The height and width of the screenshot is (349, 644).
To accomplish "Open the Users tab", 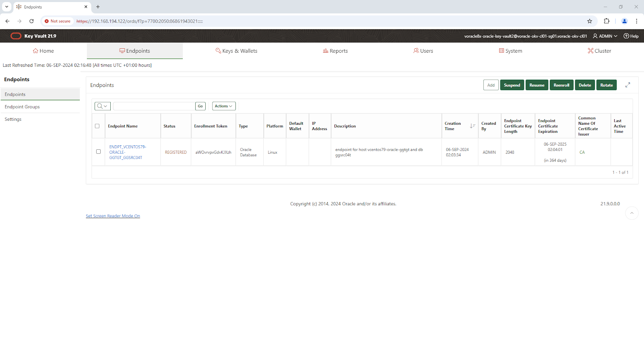I will 423,51.
